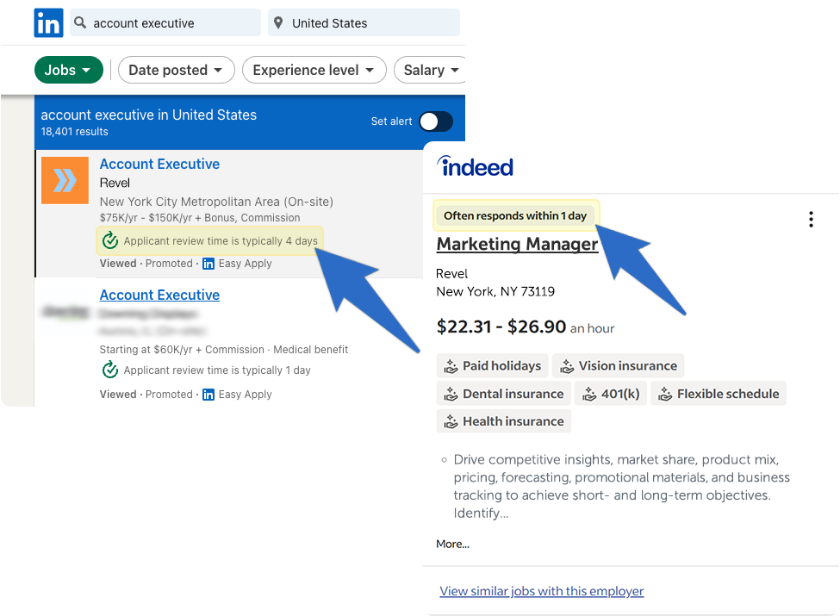Click the Paid holidays benefit icon
The width and height of the screenshot is (840, 616).
(x=451, y=366)
